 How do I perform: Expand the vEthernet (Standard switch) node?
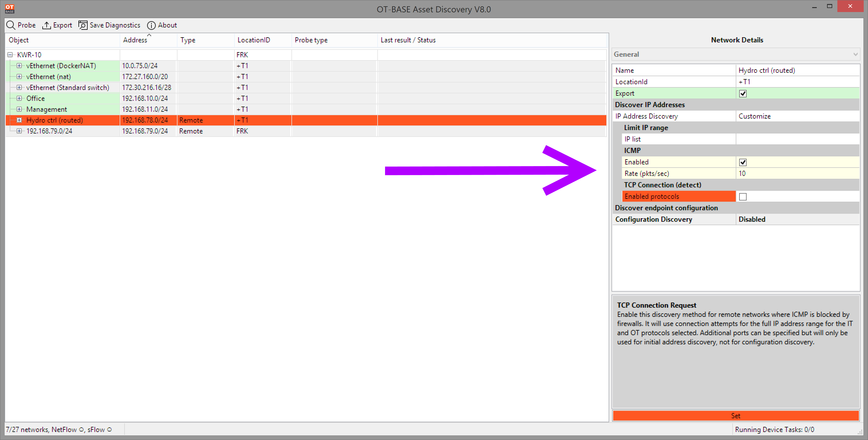(19, 87)
